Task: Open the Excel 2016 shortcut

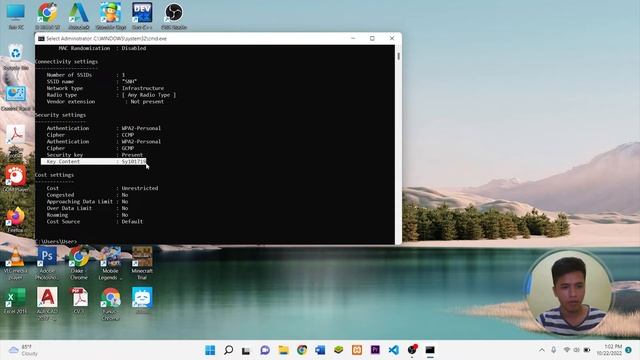Action: [x=16, y=301]
